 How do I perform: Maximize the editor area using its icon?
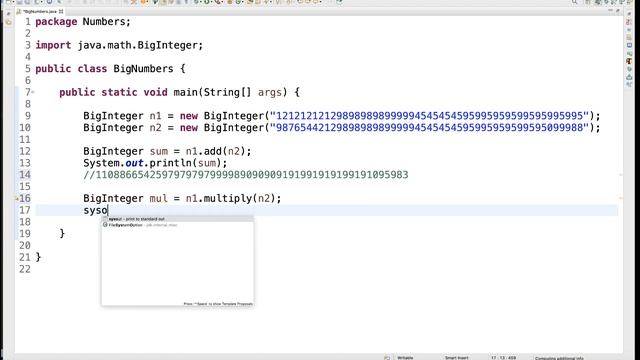(617, 11)
